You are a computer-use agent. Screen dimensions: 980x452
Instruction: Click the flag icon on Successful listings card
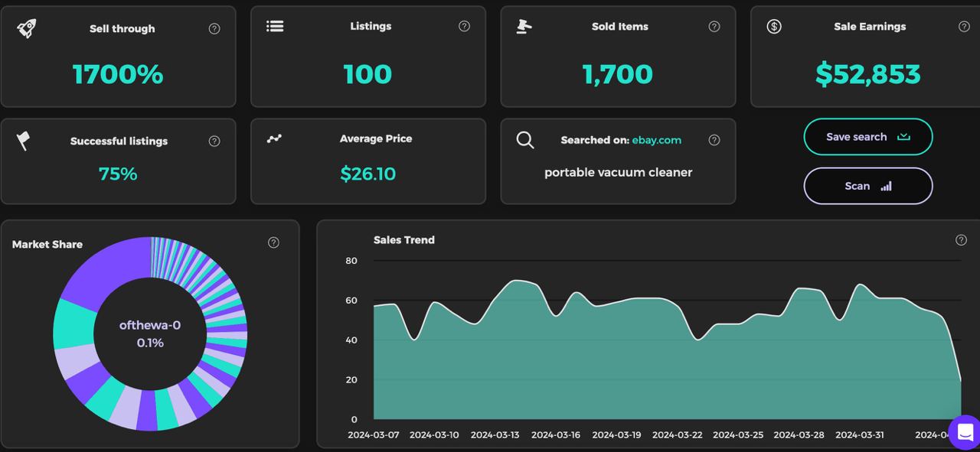[x=24, y=141]
